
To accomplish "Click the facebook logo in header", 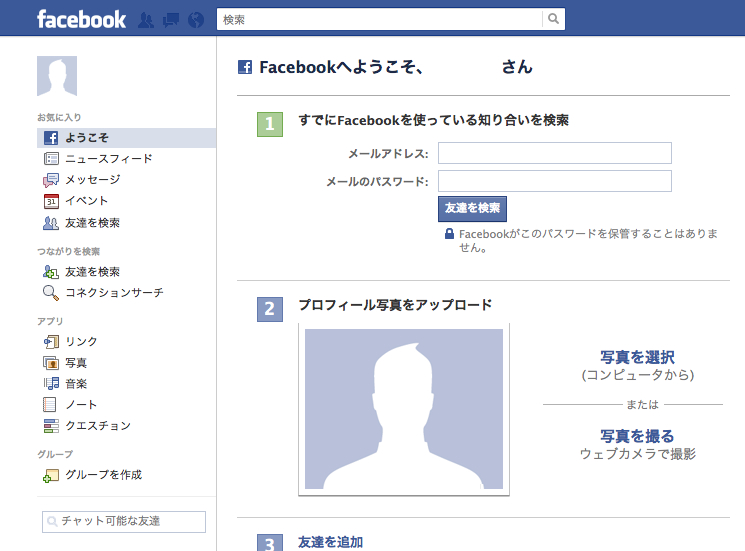I will tap(81, 19).
